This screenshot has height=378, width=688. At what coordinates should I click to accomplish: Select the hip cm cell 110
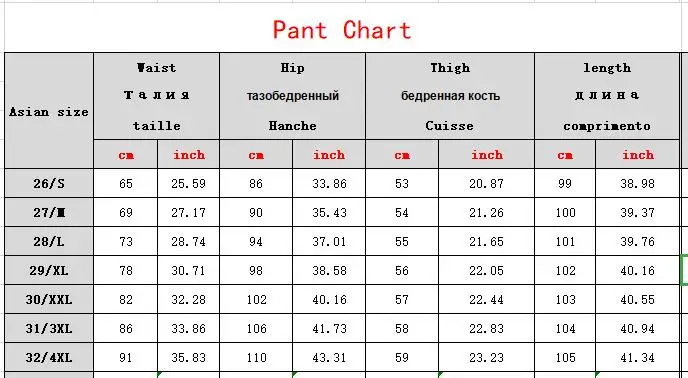[x=256, y=357]
